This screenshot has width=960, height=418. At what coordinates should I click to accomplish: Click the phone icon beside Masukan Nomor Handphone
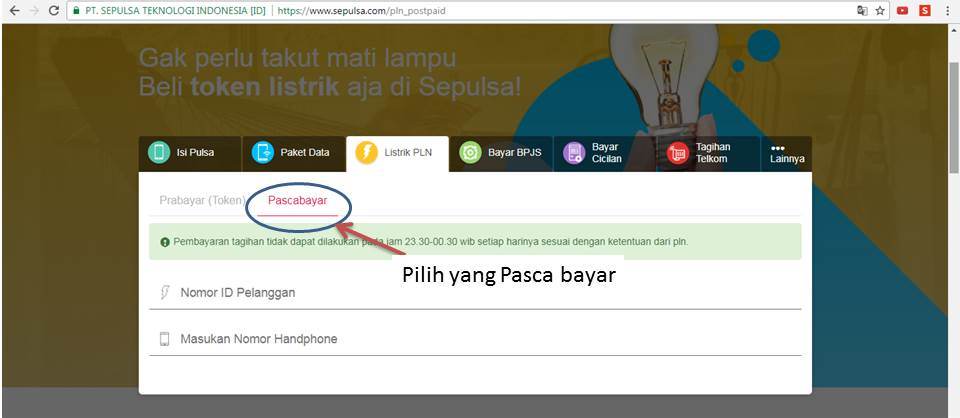point(164,339)
